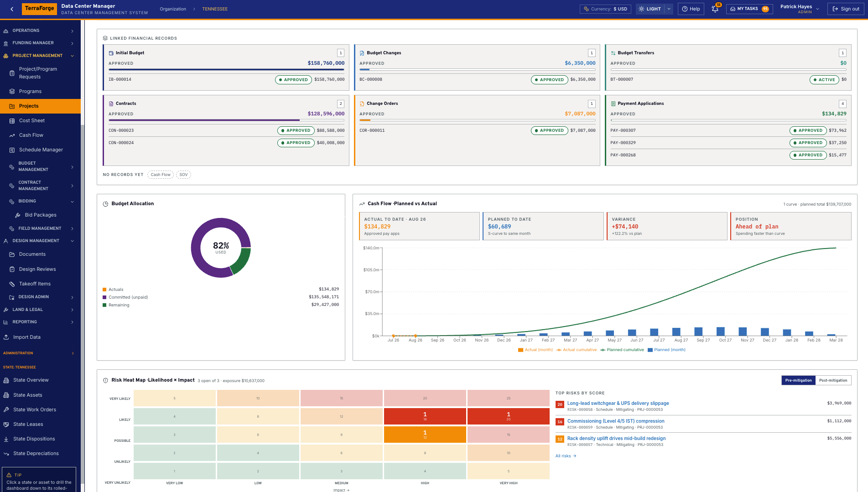
Task: Toggle the Planned cumulative legend entry
Action: tap(622, 350)
